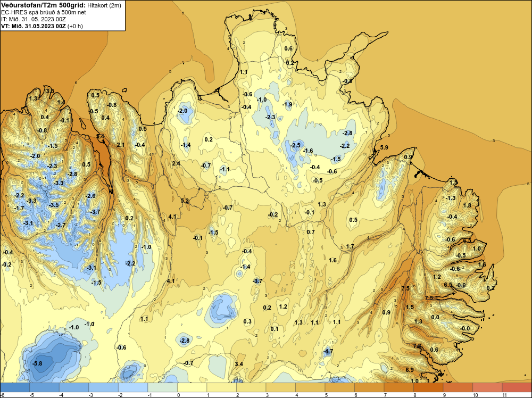Click the legend tick label "-6"
Viewport: 532px width, 398px height.
(x=2, y=395)
